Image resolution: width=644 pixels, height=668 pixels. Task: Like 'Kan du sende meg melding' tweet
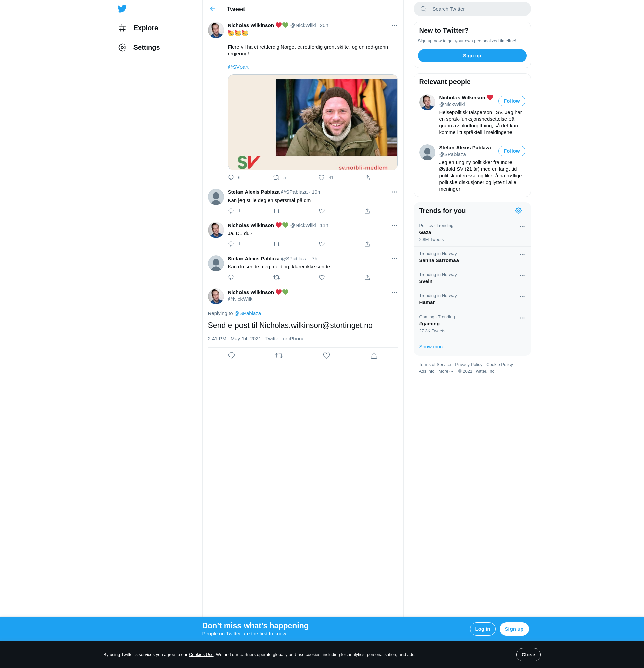point(322,277)
